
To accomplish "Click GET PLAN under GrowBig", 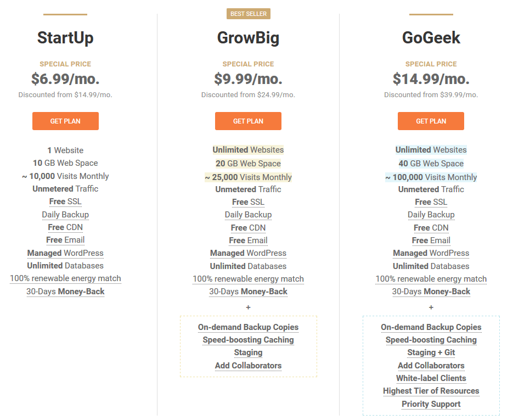I will [248, 121].
